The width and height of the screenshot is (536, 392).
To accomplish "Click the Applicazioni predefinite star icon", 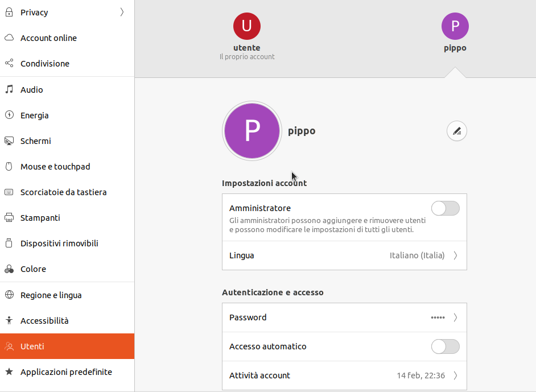I will pyautogui.click(x=9, y=372).
